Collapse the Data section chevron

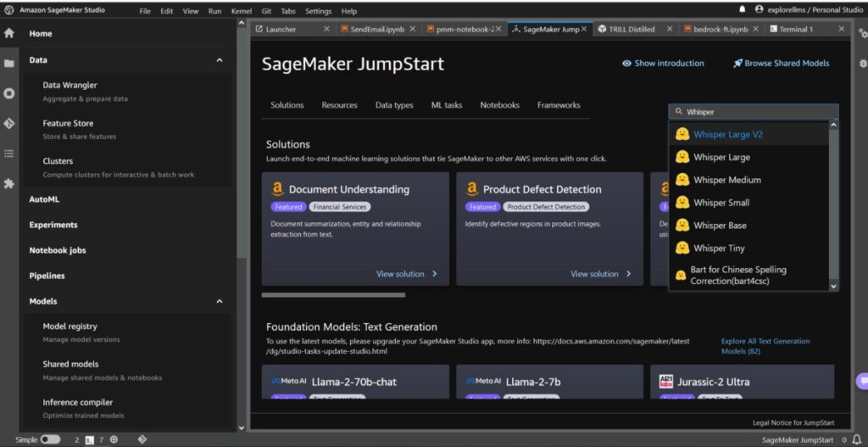(x=220, y=60)
